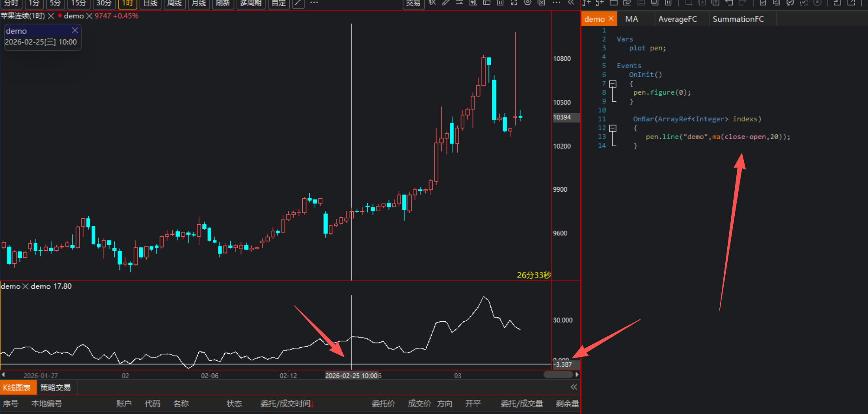This screenshot has height=414, width=868.
Task: Collapse the OnBar code block at line 12
Action: click(x=613, y=128)
